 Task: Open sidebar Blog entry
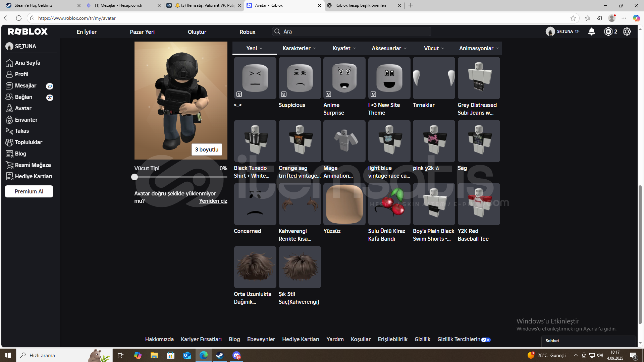pos(20,154)
